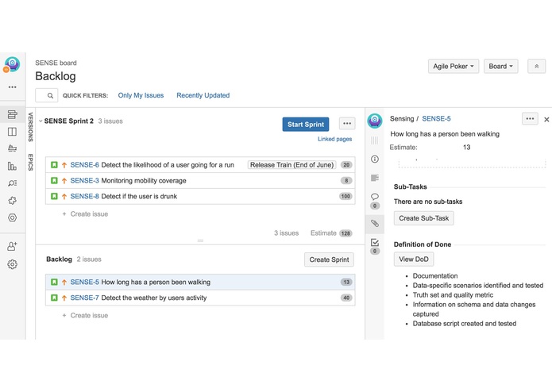Open project settings gear icon
This screenshot has width=552, height=392.
coord(13,264)
